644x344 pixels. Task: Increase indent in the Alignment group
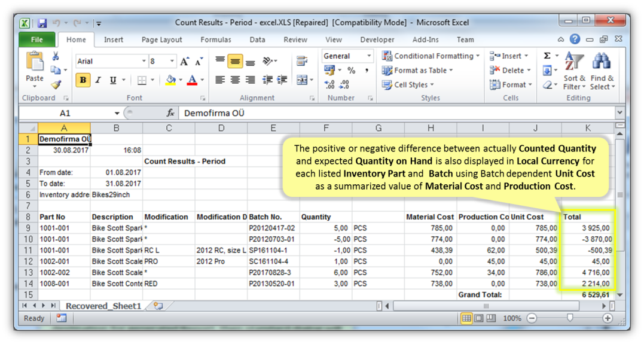[x=282, y=80]
